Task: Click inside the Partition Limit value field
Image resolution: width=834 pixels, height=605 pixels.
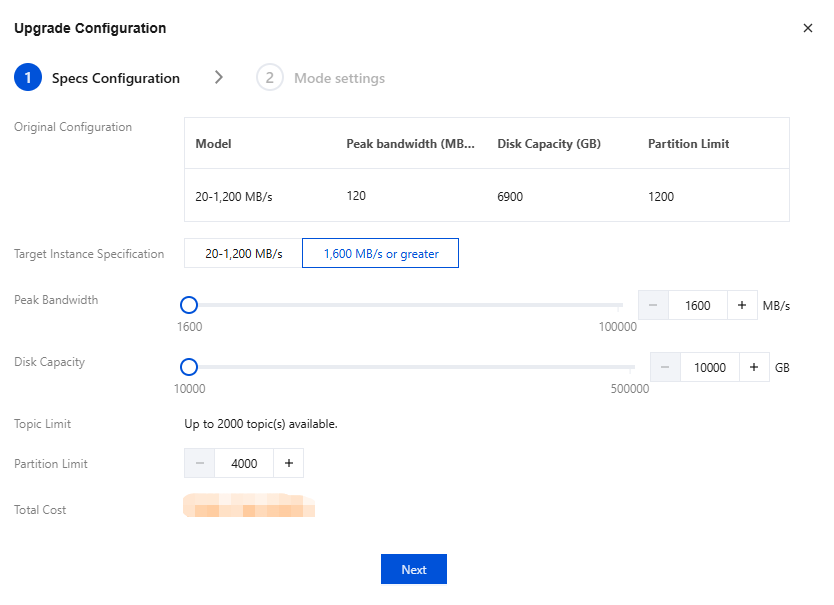Action: 244,463
